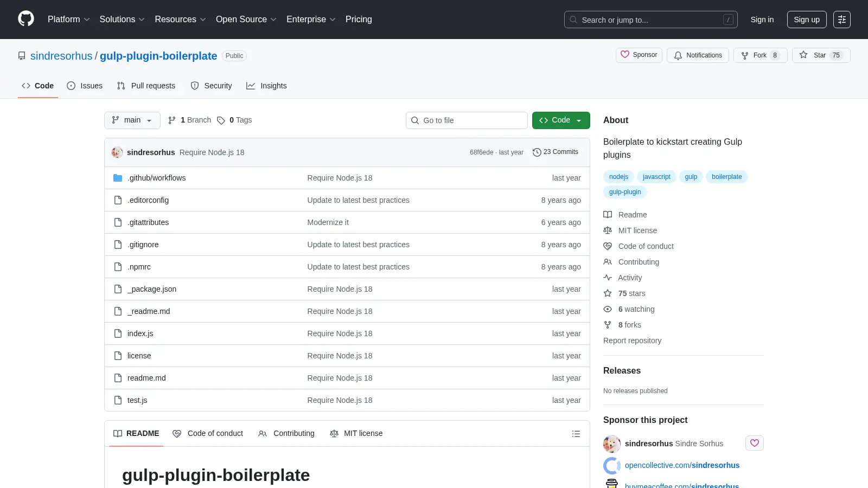Switch to the Issues tab
Screen dimensions: 868x488
[x=85, y=86]
